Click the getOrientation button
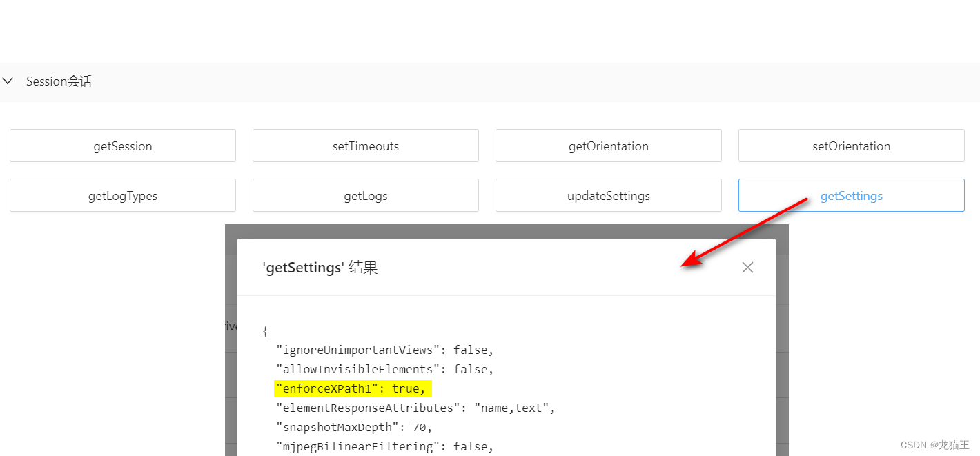980x456 pixels. (x=608, y=146)
